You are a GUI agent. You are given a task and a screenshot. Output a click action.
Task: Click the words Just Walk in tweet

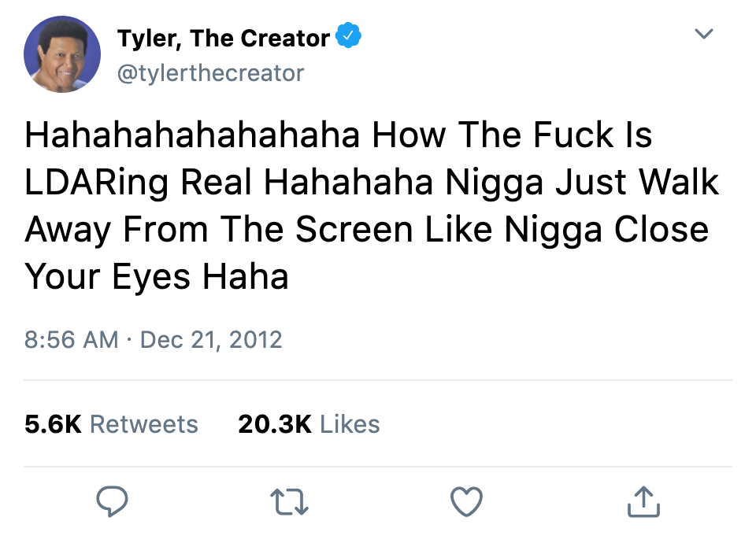637,182
